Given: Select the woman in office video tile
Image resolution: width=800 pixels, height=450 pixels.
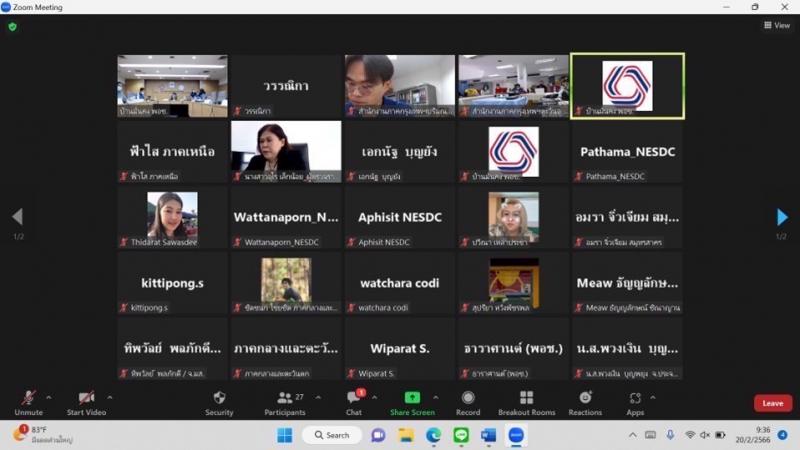Looking at the screenshot, I should (x=286, y=152).
